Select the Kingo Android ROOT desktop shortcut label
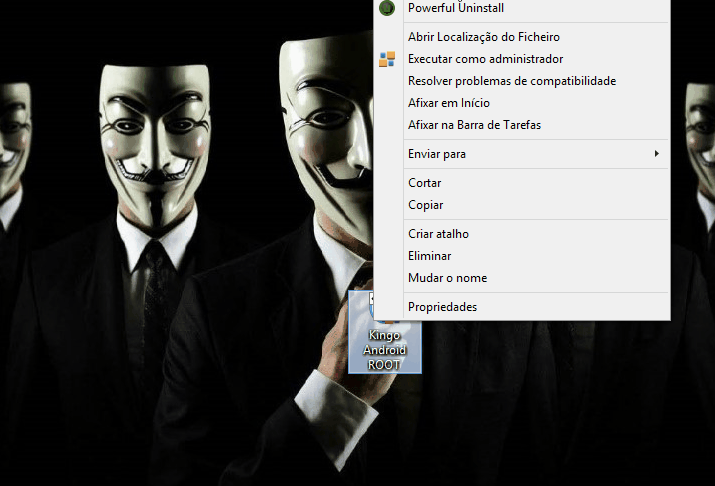This screenshot has width=715, height=486. [384, 350]
